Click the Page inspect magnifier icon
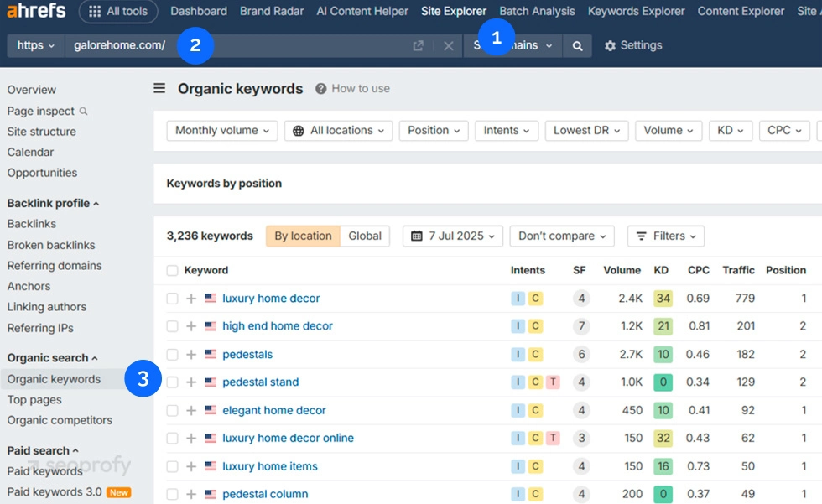This screenshot has height=504, width=822. pos(82,111)
